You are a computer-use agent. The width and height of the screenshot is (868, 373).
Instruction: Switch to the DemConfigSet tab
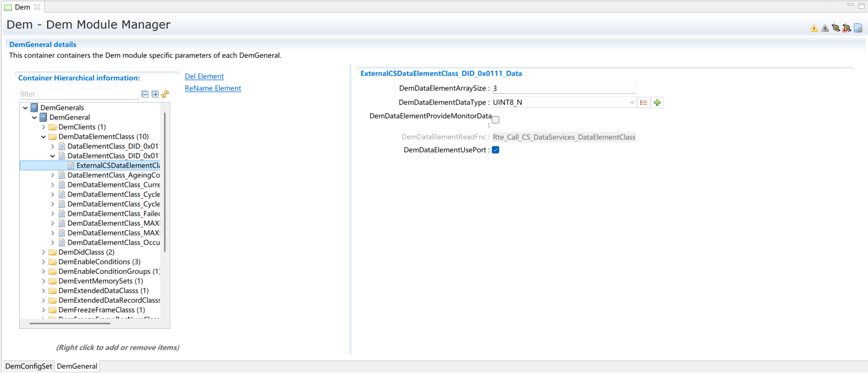coord(28,366)
